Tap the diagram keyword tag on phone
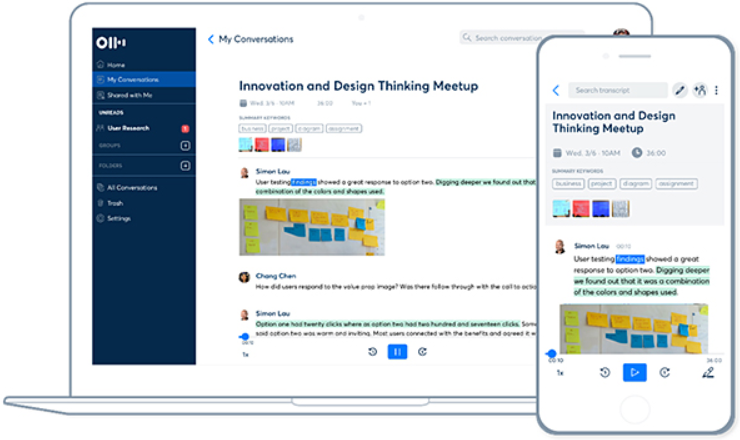This screenshot has height=440, width=740. pos(635,184)
